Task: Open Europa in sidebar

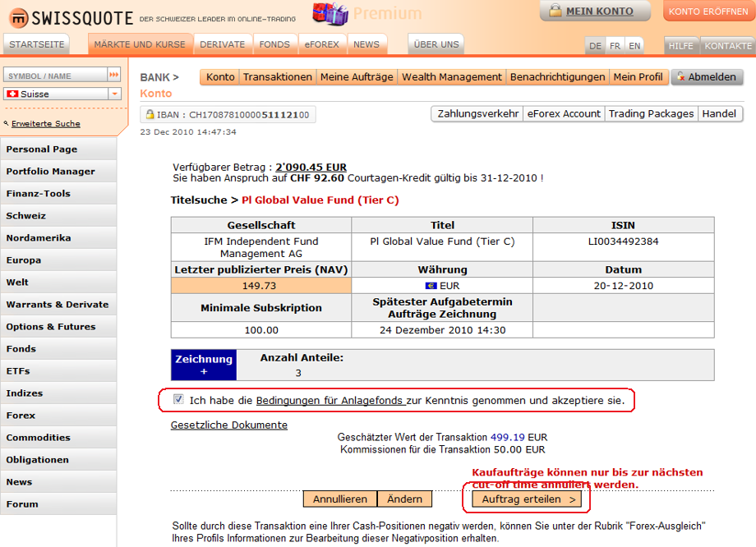Action: pyautogui.click(x=58, y=260)
